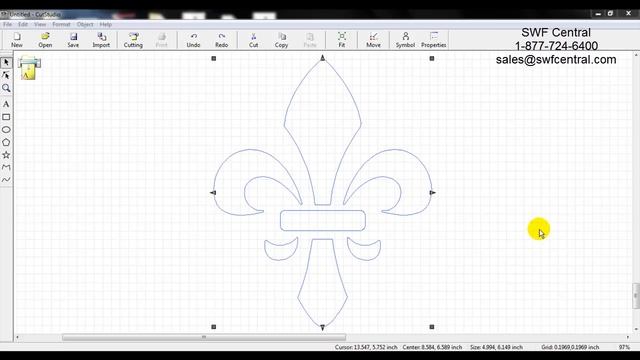Click the 97% zoom level readout

624,347
